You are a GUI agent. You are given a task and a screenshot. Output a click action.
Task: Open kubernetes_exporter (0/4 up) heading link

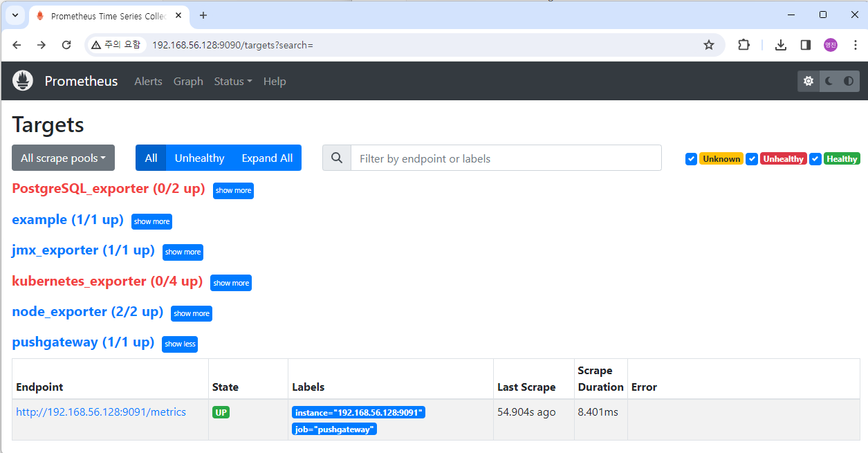coord(107,281)
